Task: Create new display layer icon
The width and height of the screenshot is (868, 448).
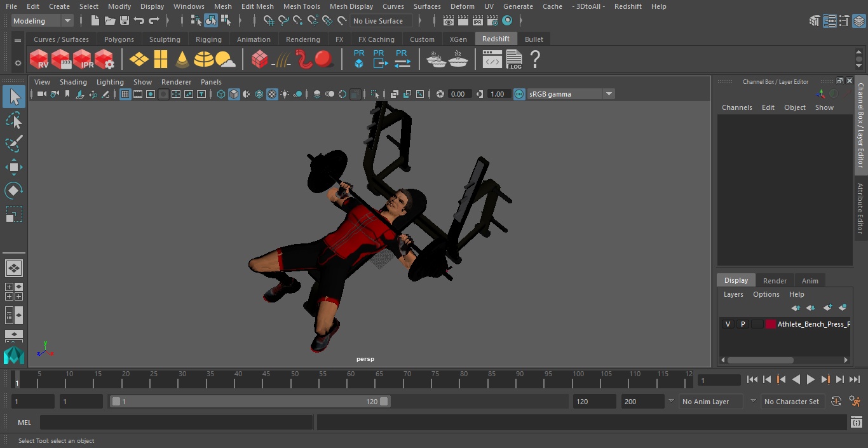Action: (x=827, y=308)
